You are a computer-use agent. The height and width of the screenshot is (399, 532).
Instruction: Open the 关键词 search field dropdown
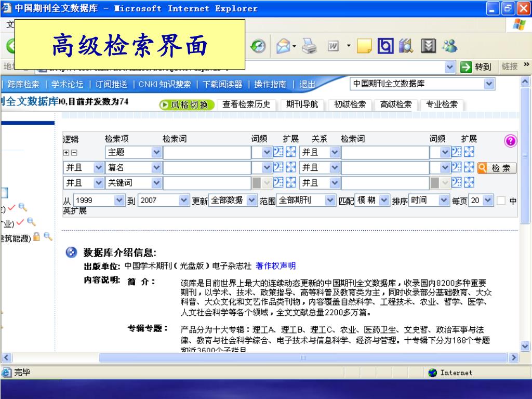click(x=156, y=183)
